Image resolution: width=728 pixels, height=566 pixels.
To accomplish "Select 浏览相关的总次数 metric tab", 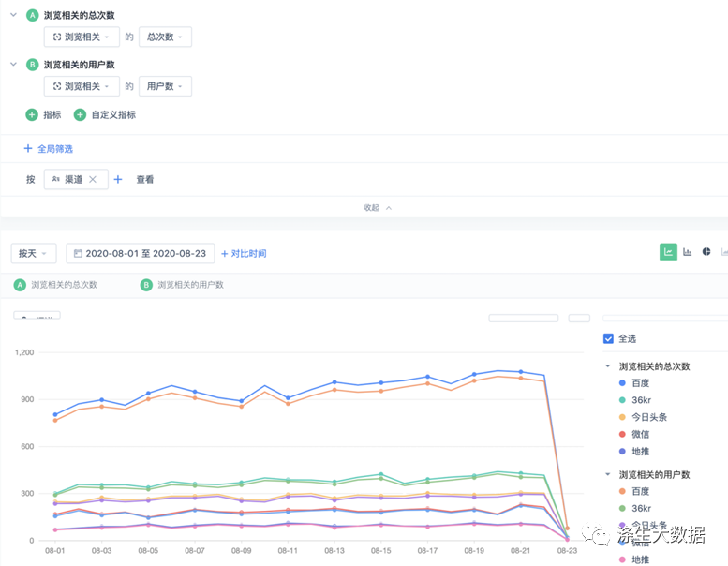I will (x=55, y=285).
